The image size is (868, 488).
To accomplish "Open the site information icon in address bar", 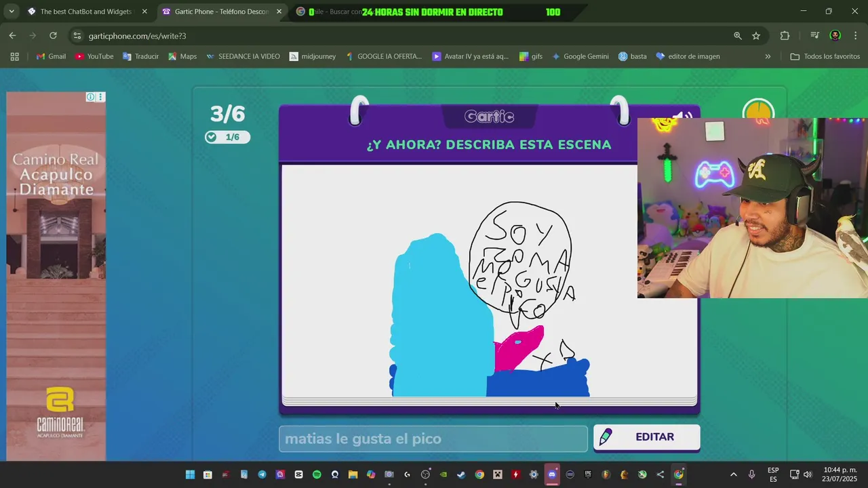I will [77, 36].
